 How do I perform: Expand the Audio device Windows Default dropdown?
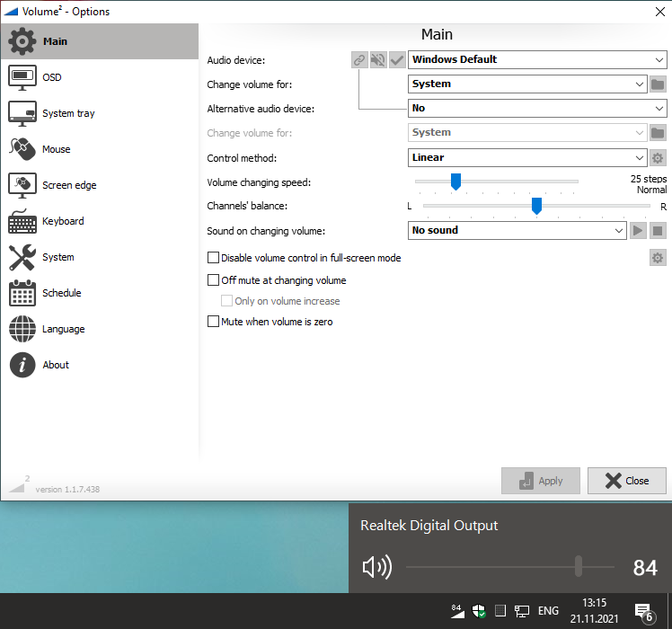pyautogui.click(x=537, y=60)
